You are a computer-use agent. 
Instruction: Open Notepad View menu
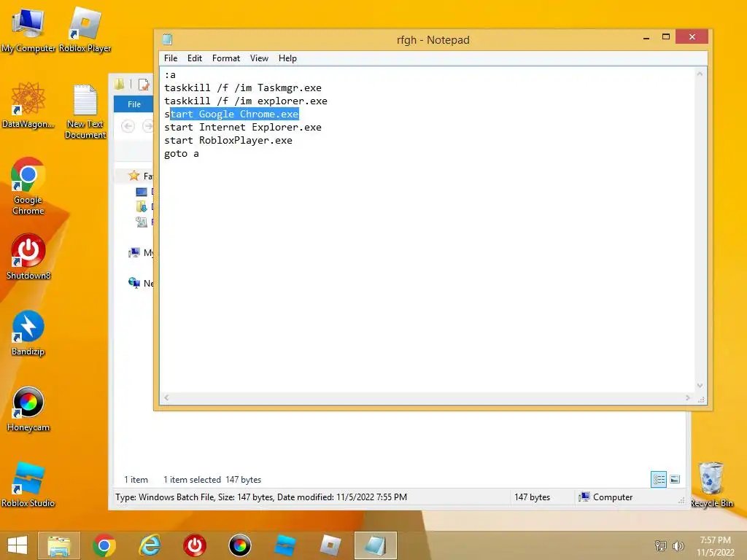pyautogui.click(x=259, y=58)
